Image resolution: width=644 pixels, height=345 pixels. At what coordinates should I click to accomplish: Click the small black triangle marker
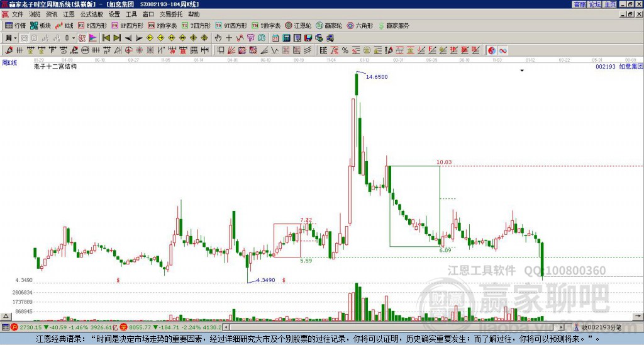point(522,71)
